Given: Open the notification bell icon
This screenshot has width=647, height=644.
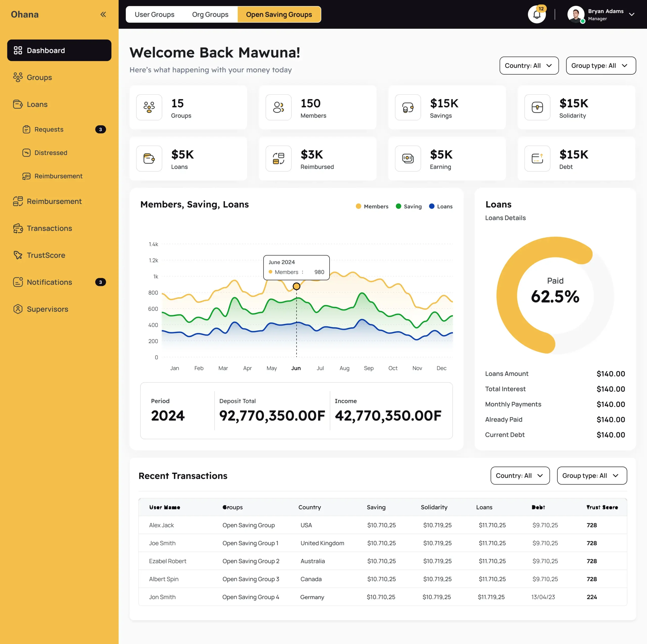Looking at the screenshot, I should 537,14.
